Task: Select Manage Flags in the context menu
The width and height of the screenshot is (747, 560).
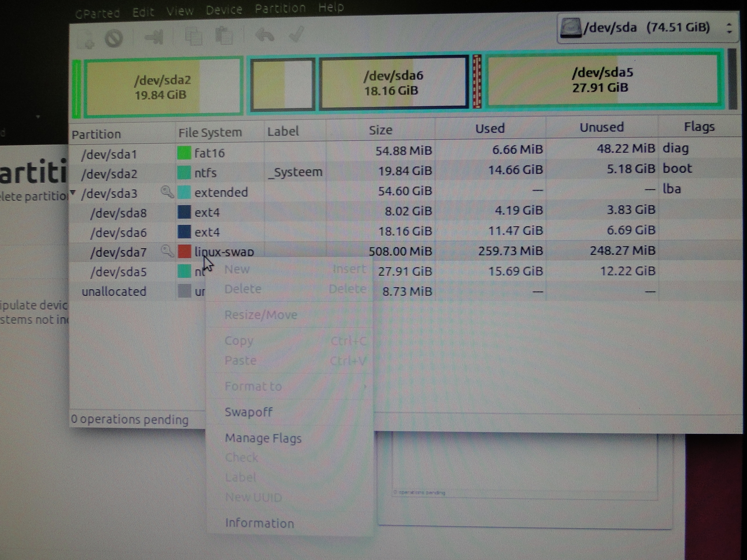Action: [263, 438]
